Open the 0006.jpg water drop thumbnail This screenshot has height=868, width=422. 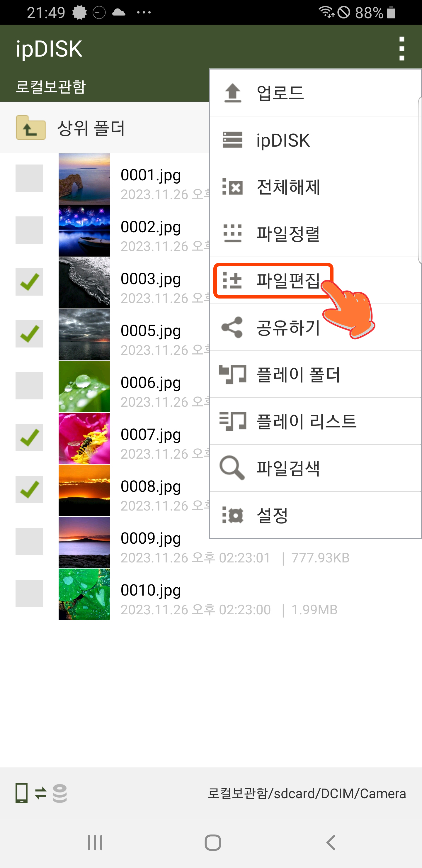84,386
